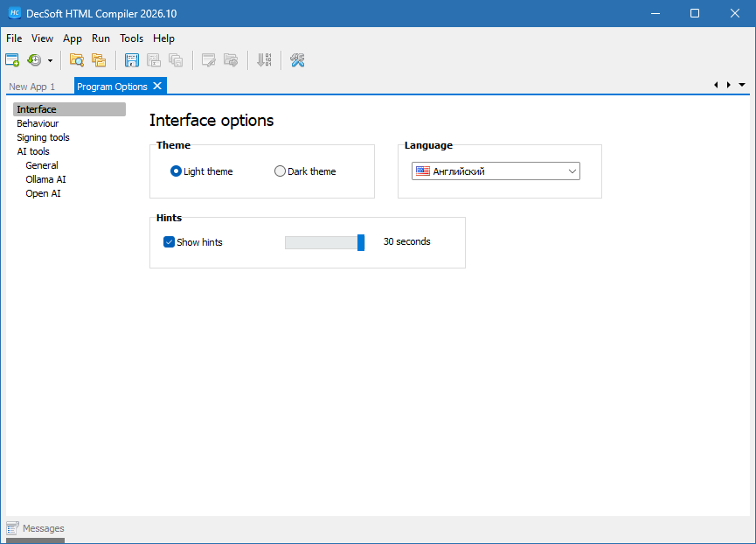Open the recent apps dropdown arrow
The width and height of the screenshot is (756, 544).
click(50, 60)
